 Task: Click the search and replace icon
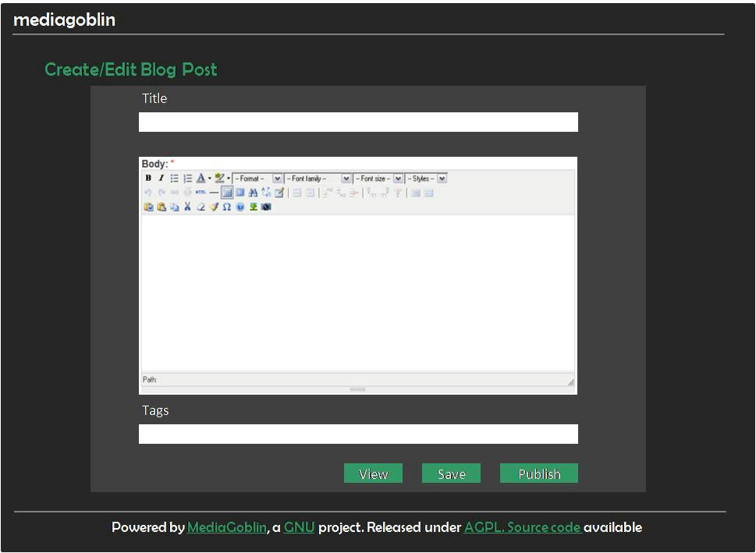tap(266, 193)
